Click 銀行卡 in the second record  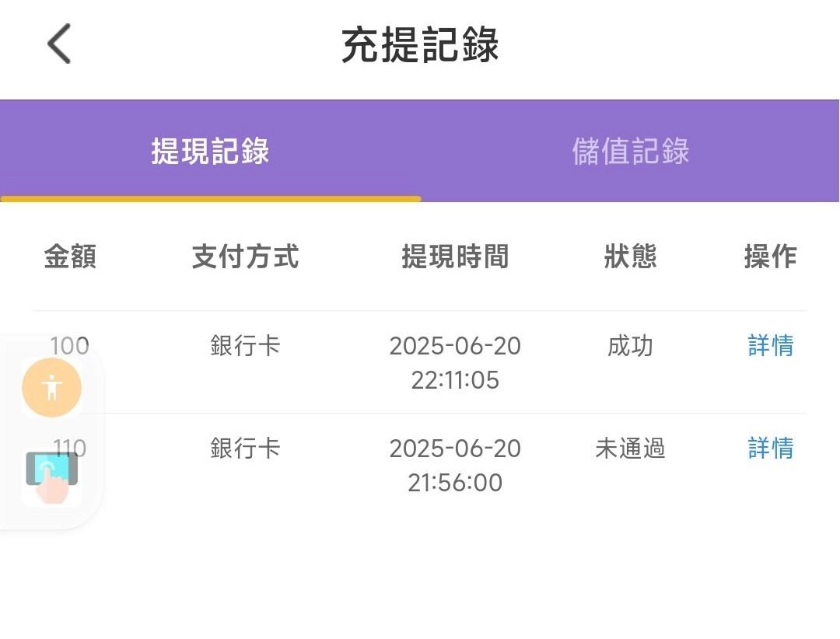click(245, 448)
